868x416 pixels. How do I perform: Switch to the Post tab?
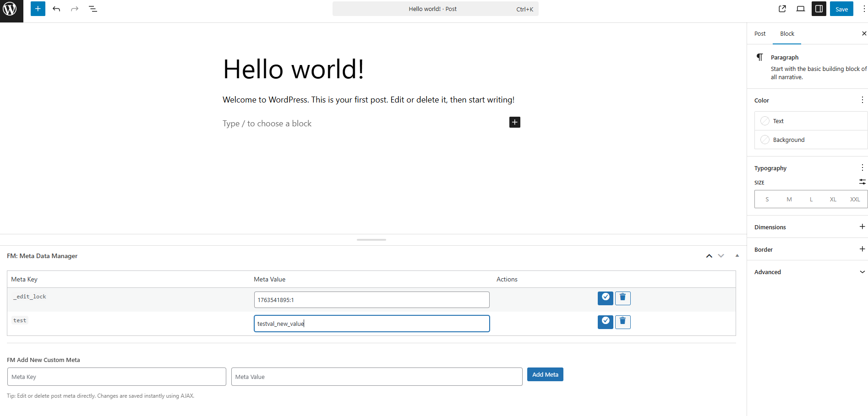coord(759,33)
